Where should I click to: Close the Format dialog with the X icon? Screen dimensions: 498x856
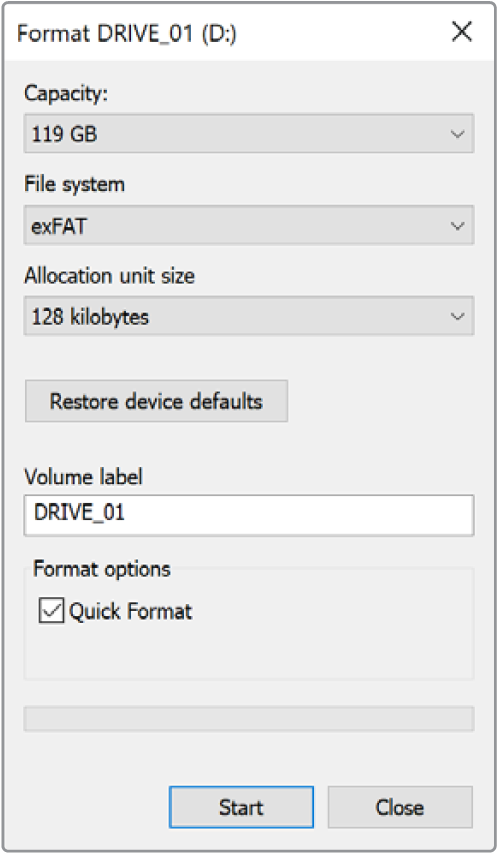[462, 32]
